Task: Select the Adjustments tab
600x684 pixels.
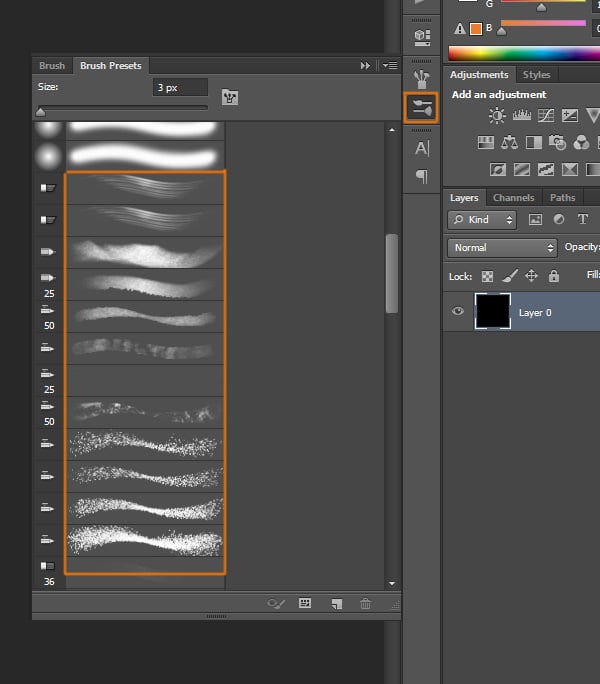Action: pyautogui.click(x=479, y=75)
